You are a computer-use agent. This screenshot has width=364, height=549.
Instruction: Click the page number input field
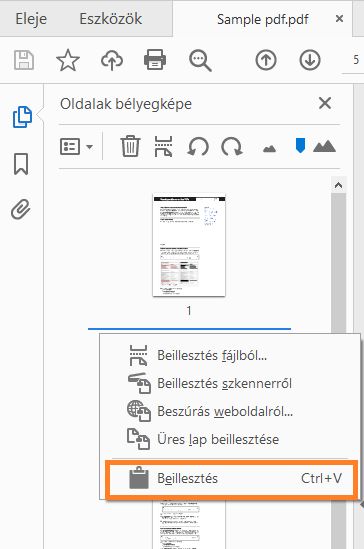click(x=353, y=60)
